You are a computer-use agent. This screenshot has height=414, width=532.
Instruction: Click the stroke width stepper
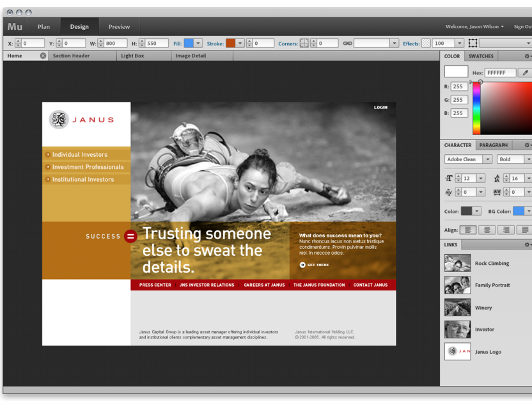pyautogui.click(x=249, y=43)
